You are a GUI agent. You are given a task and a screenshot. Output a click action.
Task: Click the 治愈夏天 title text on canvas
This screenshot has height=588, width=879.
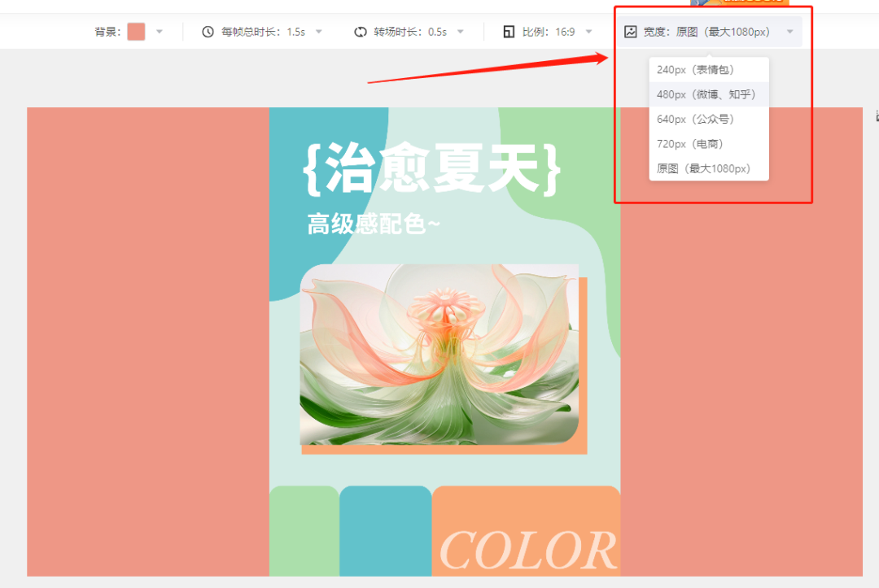click(431, 169)
